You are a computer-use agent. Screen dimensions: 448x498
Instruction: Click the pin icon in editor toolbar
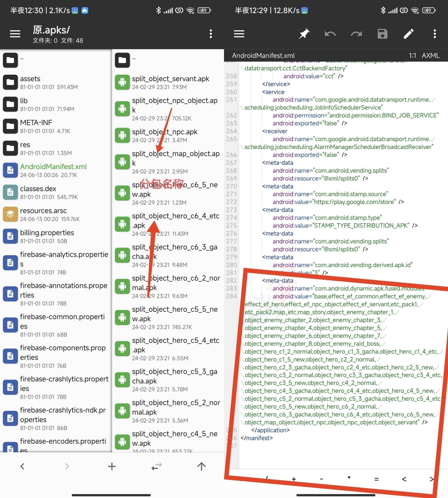[x=304, y=34]
